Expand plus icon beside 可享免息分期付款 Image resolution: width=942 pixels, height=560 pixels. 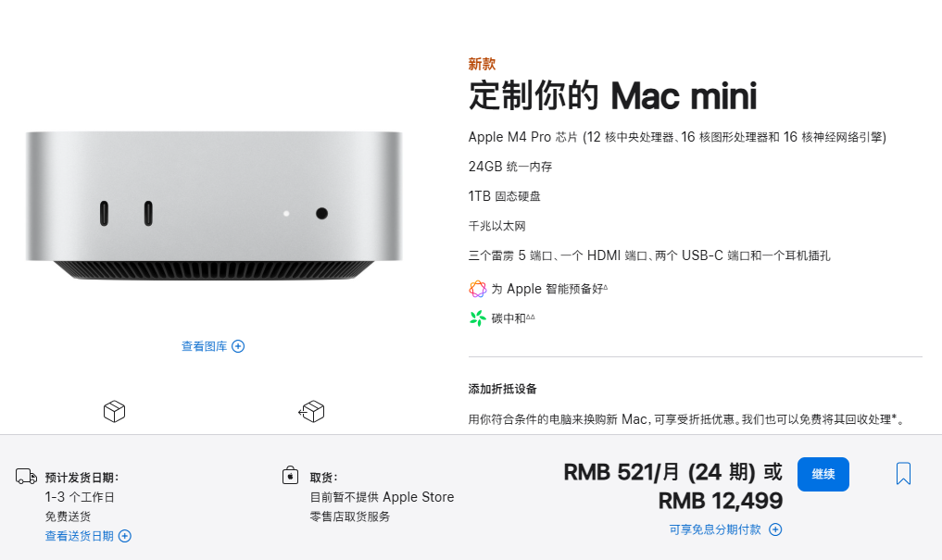tap(775, 529)
